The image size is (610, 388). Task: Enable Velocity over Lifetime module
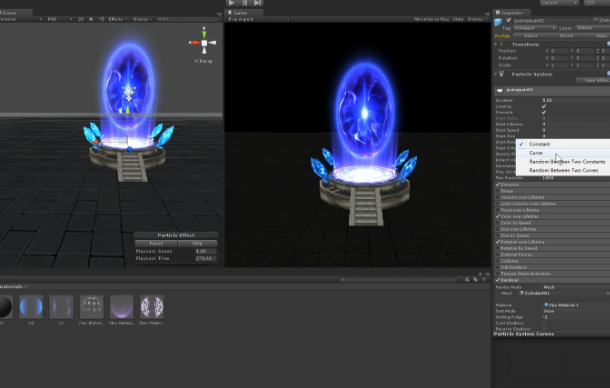click(x=498, y=197)
